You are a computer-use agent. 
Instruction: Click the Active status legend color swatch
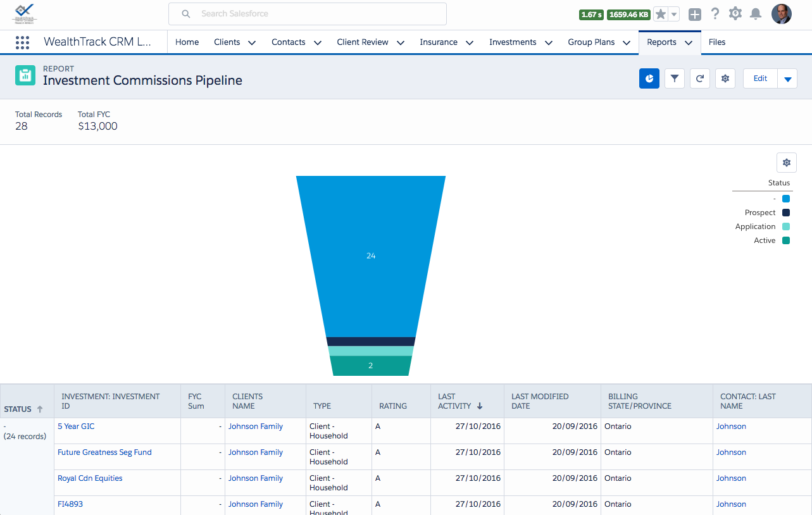(x=786, y=240)
